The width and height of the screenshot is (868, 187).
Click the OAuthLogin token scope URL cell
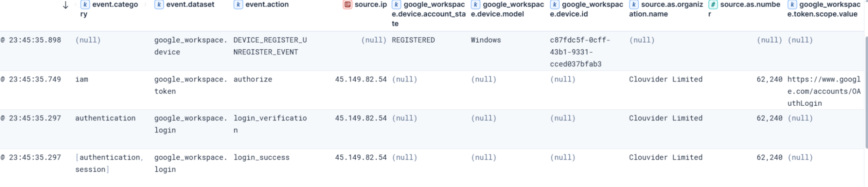(824, 91)
